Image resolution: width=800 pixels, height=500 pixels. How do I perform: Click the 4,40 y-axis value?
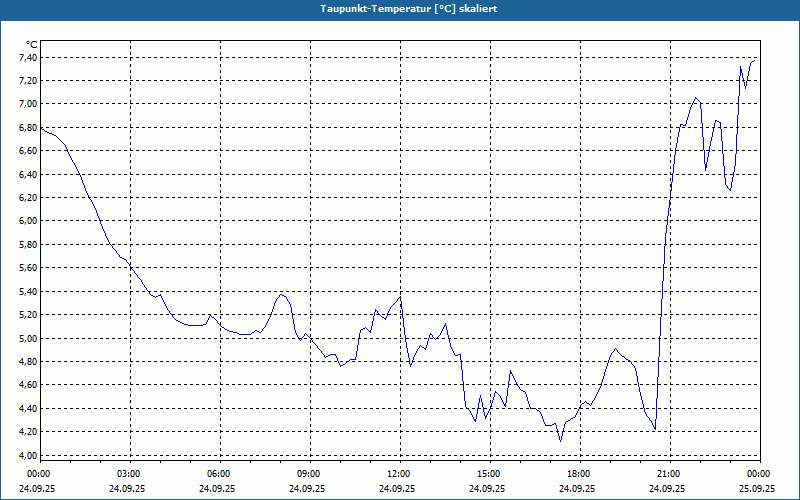pos(29,408)
